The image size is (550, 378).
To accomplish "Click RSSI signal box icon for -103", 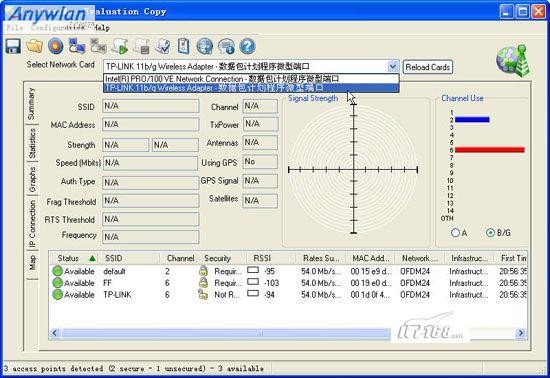I will click(253, 282).
